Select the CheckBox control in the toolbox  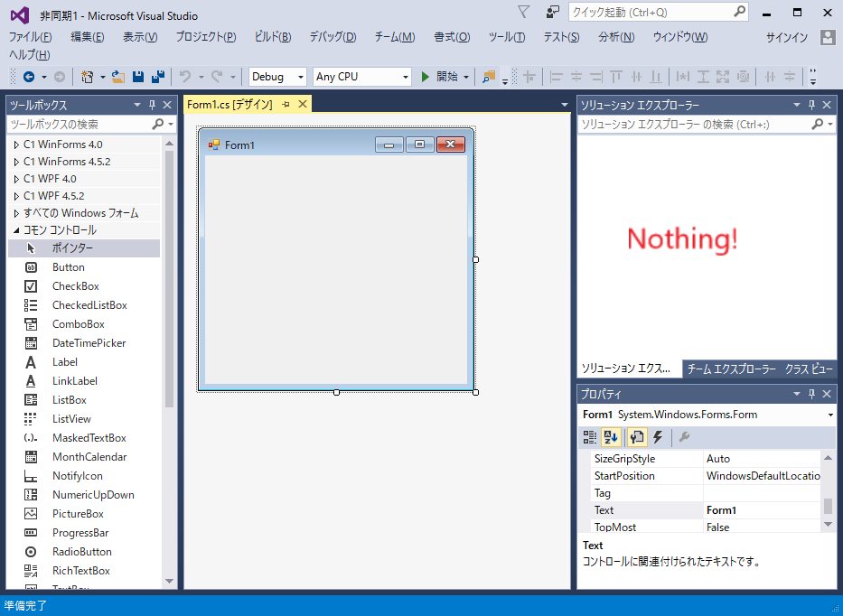84,286
